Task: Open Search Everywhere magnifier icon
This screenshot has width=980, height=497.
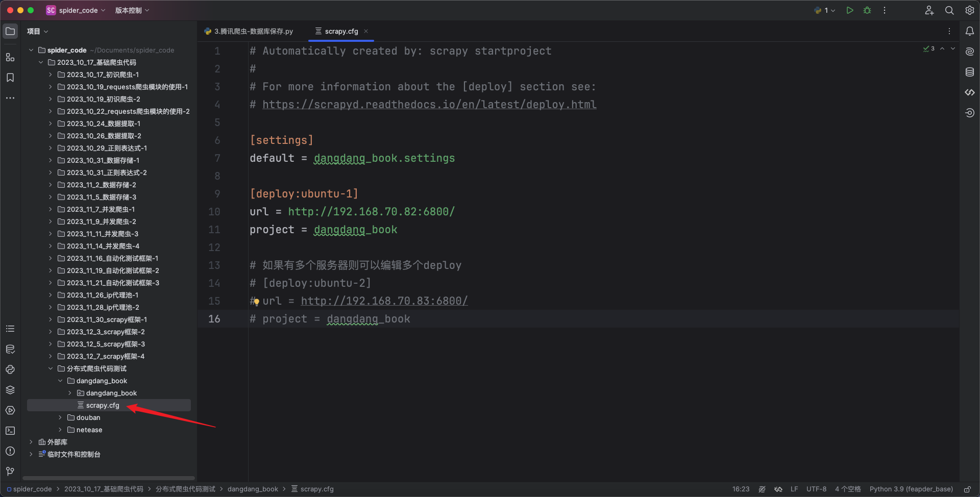Action: (949, 10)
